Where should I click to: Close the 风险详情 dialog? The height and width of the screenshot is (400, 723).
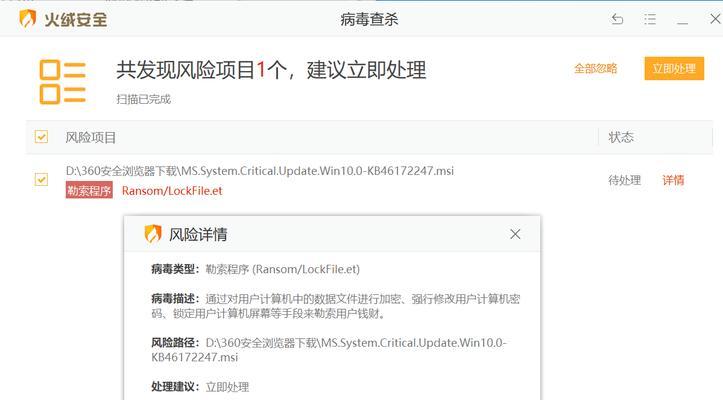(515, 234)
